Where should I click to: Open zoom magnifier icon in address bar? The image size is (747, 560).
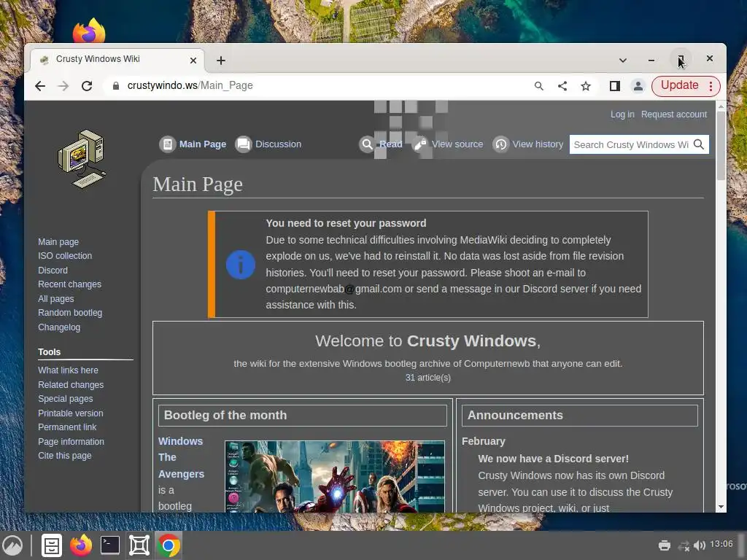click(x=539, y=86)
